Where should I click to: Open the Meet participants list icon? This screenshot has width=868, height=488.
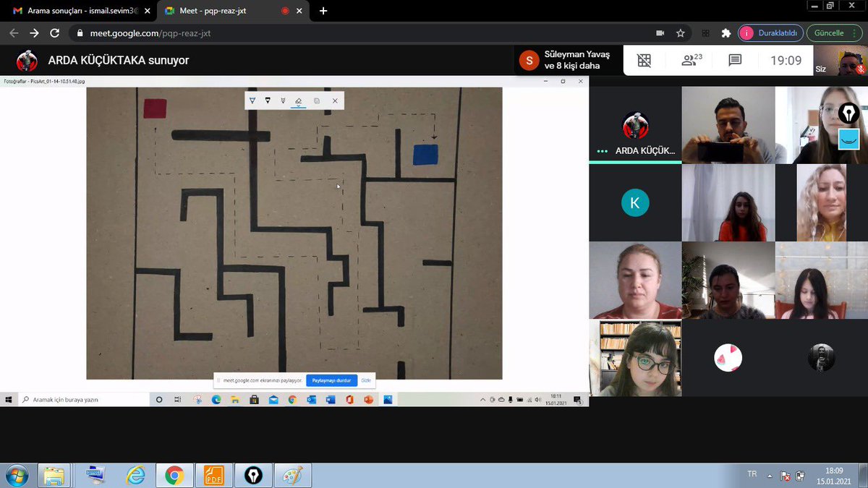pyautogui.click(x=692, y=60)
